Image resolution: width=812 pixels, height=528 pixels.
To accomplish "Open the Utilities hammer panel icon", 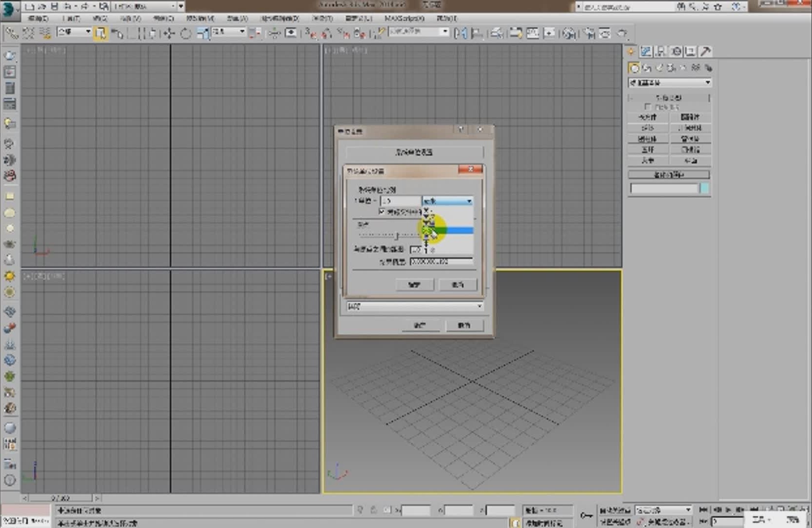I will click(x=705, y=51).
